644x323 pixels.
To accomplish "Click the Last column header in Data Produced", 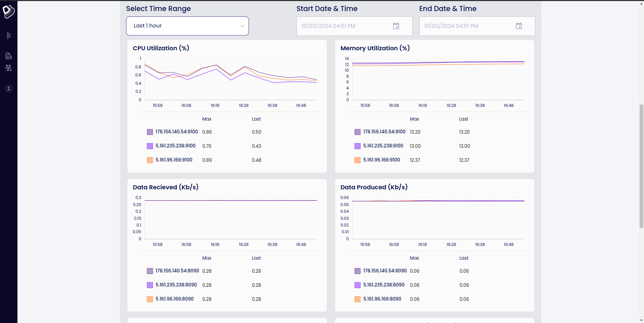I will 464,258.
